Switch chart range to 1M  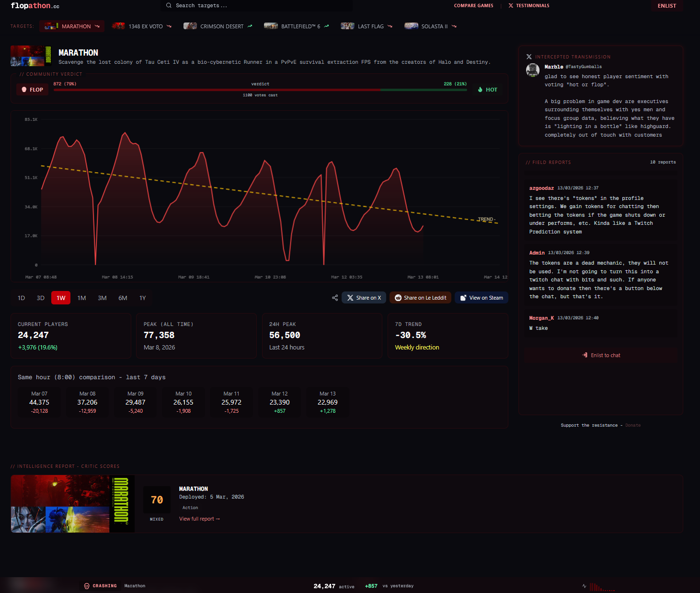[82, 298]
